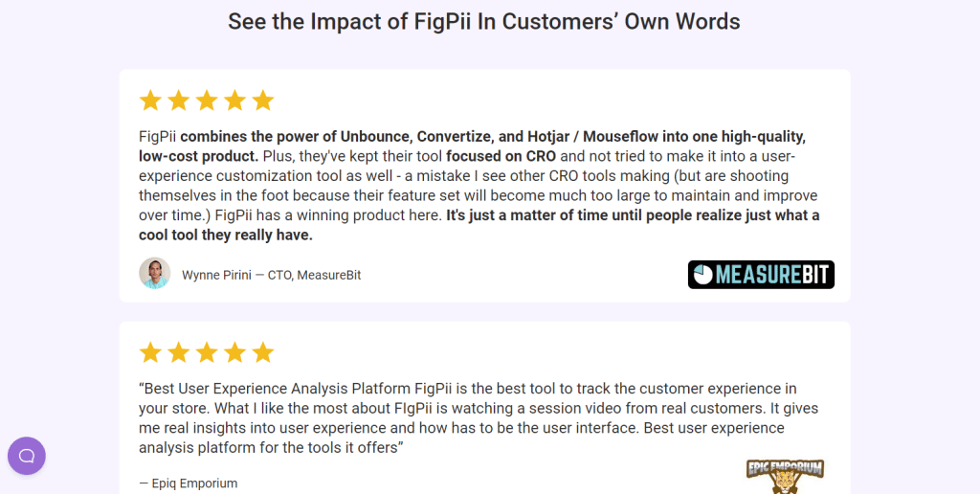Click the fourth star in Epiq Emporium's review
The height and width of the screenshot is (494, 980).
tap(234, 352)
